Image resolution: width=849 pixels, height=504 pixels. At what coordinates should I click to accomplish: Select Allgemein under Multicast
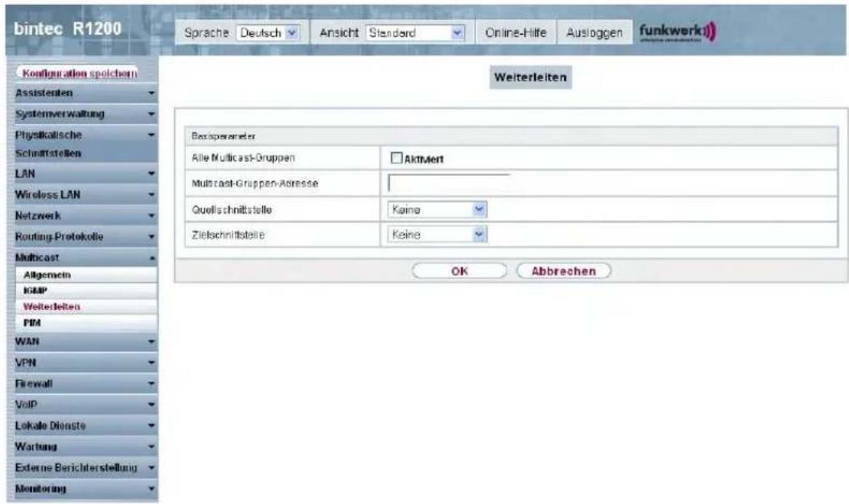85,275
